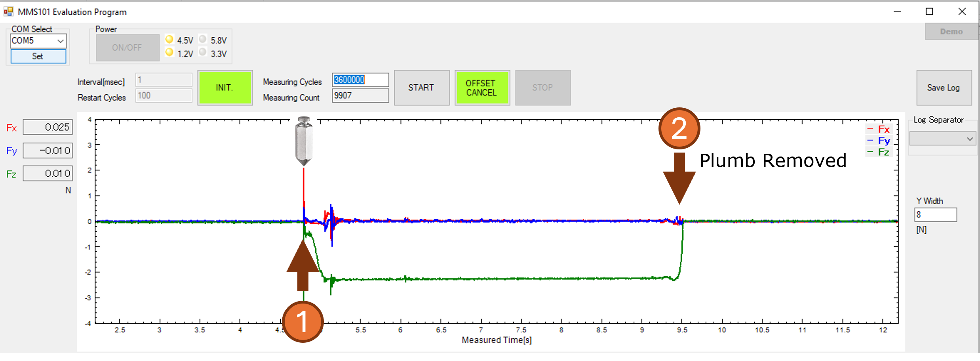Minimize the evaluation program window
980x361 pixels.
point(897,12)
